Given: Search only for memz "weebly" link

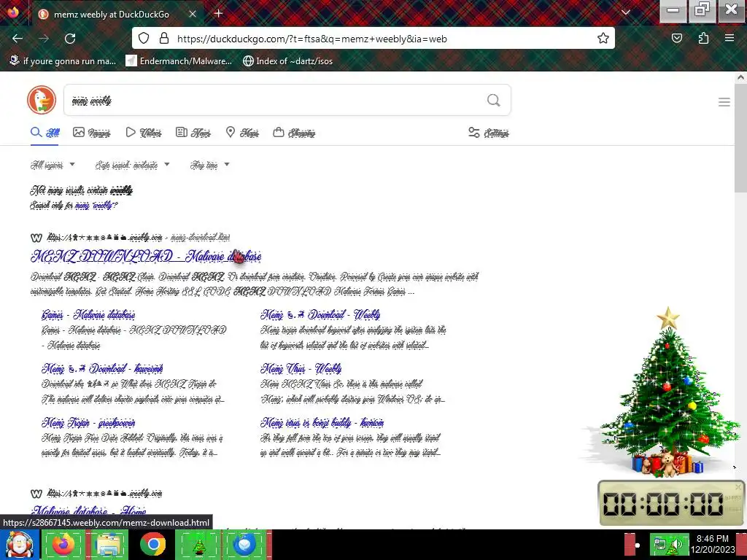Looking at the screenshot, I should tap(96, 205).
